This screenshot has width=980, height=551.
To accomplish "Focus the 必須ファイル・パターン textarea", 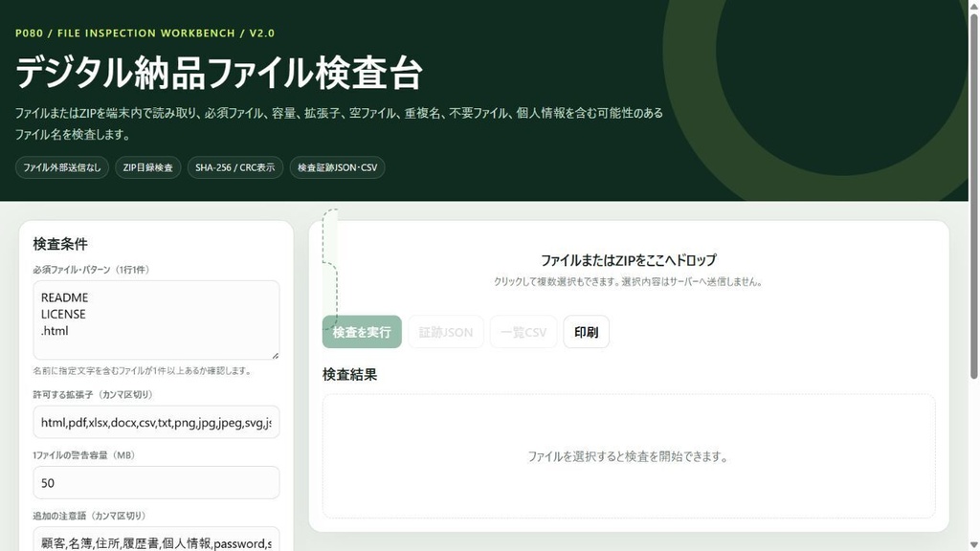I will (x=156, y=320).
